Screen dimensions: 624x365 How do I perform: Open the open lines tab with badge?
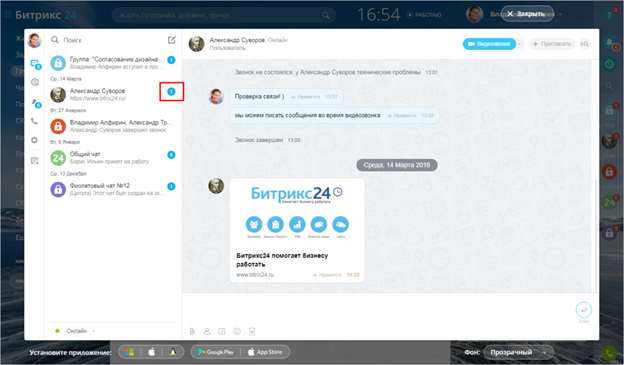point(35,103)
